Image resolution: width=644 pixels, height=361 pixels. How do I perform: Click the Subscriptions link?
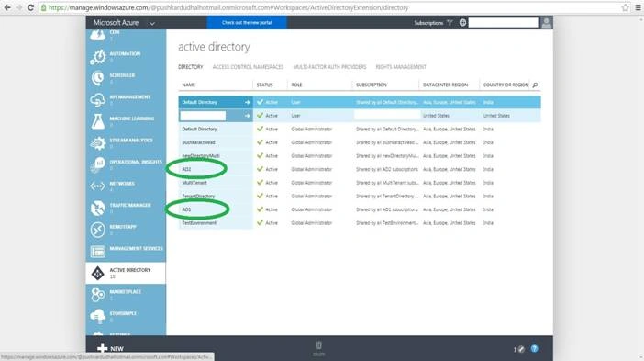(x=428, y=23)
